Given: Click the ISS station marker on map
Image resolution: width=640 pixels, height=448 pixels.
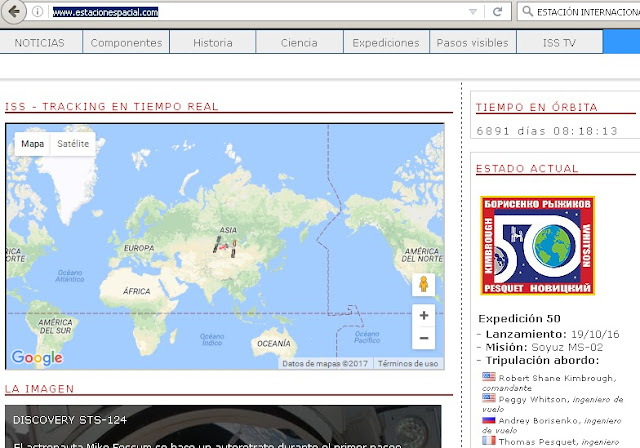Looking at the screenshot, I should click(225, 246).
